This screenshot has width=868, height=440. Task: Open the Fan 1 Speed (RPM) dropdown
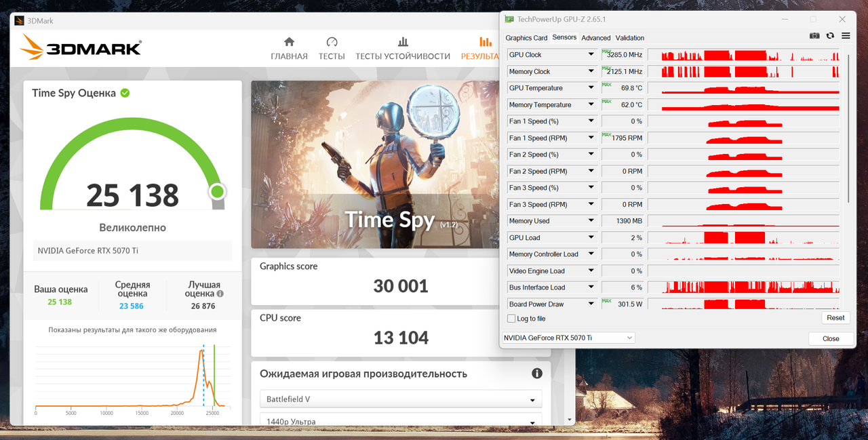591,138
